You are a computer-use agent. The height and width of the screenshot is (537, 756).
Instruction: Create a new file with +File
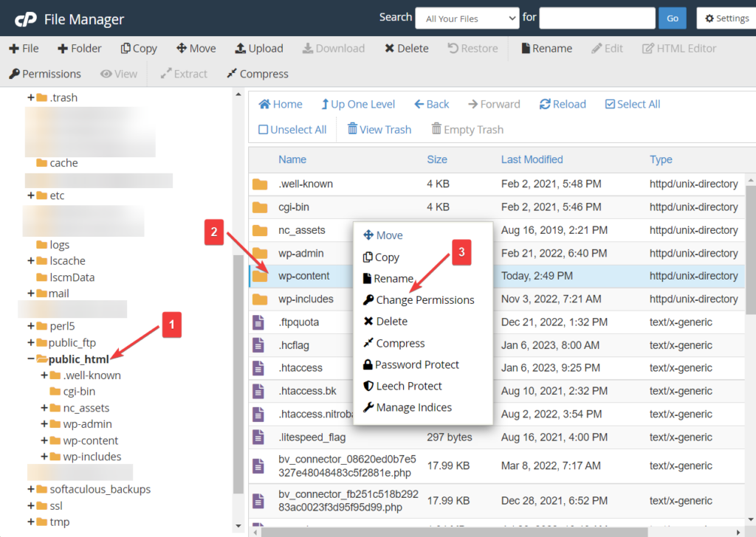pyautogui.click(x=24, y=48)
